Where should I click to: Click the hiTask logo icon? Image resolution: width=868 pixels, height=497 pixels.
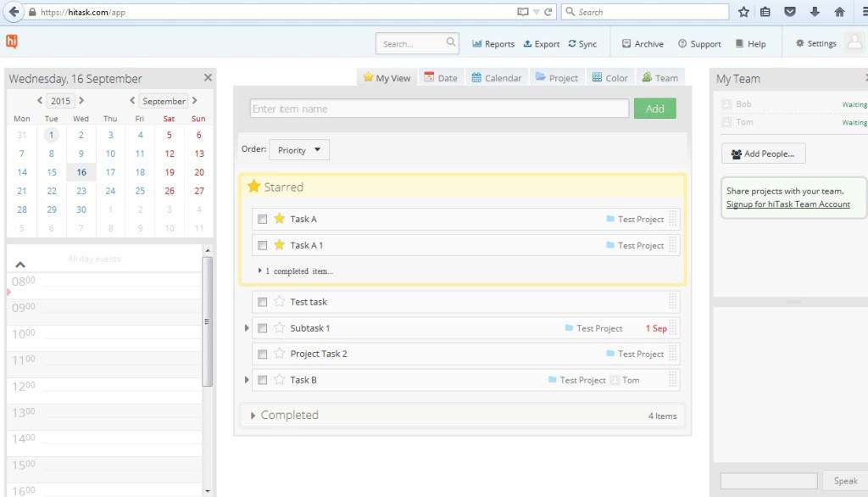coord(12,42)
